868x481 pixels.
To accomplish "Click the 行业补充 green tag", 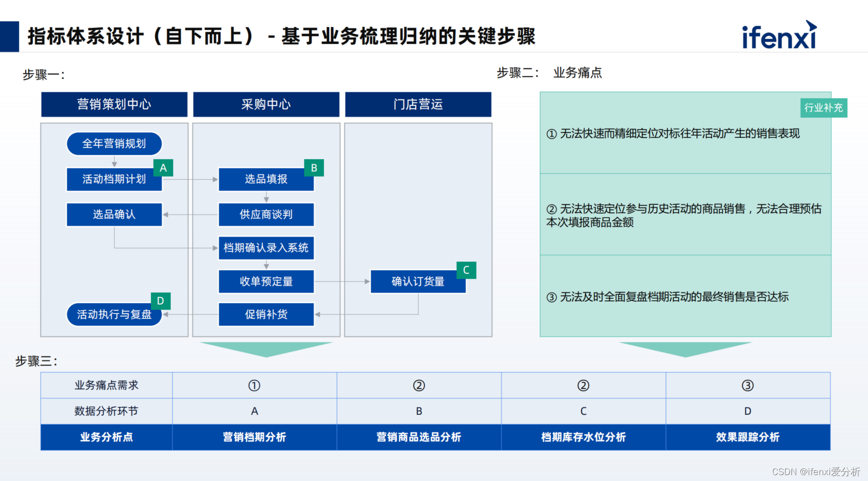I will click(824, 108).
